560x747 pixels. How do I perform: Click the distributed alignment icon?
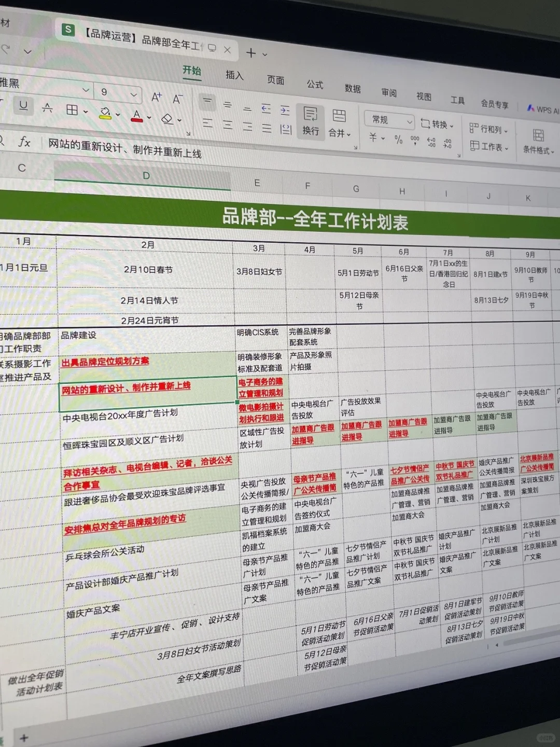point(286,129)
